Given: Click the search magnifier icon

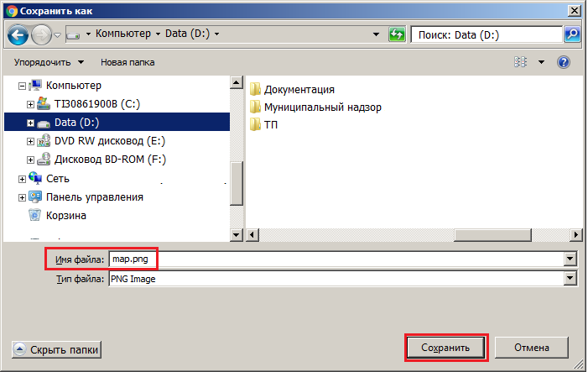Looking at the screenshot, I should click(x=572, y=34).
